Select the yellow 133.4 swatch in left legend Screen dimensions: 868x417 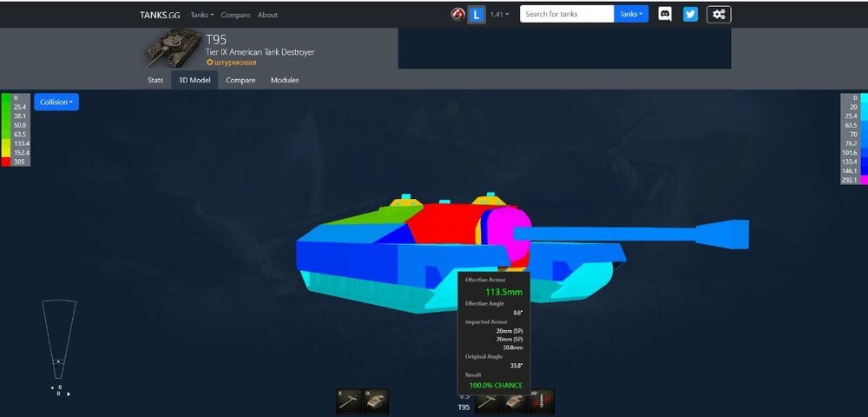[x=6, y=143]
